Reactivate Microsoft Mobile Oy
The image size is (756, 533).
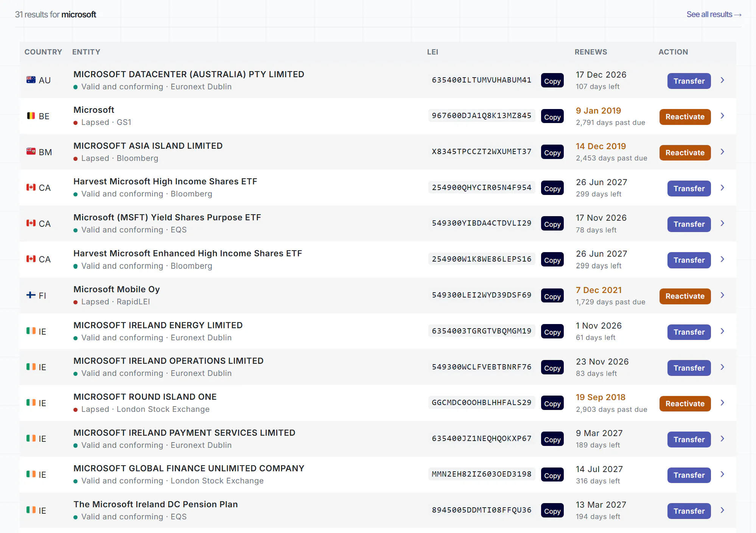coord(685,296)
